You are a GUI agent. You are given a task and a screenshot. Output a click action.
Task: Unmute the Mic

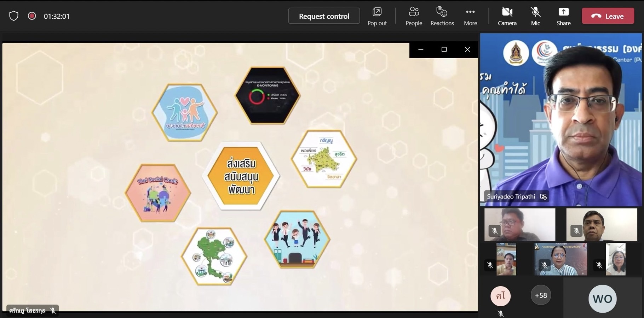(x=535, y=16)
